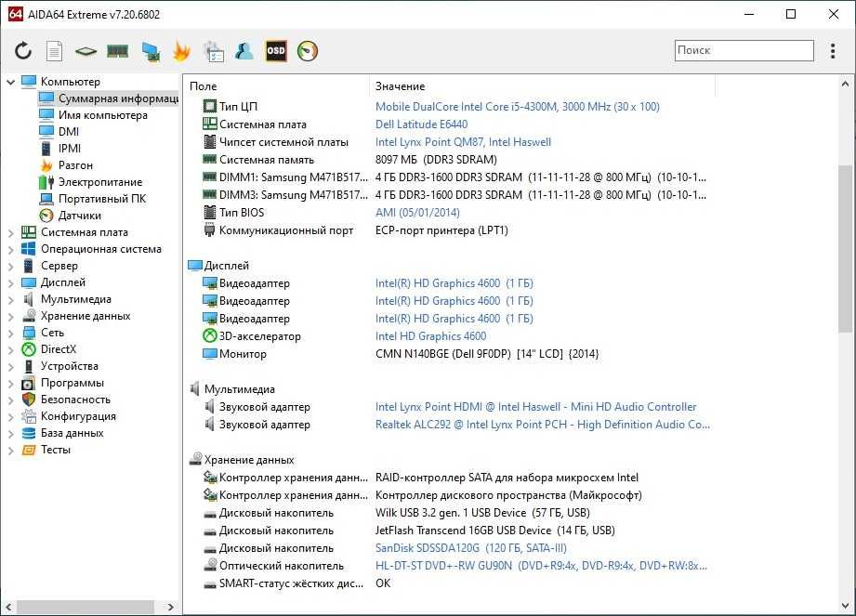
Task: Click the vertical scrollbar down arrow
Action: (x=845, y=605)
